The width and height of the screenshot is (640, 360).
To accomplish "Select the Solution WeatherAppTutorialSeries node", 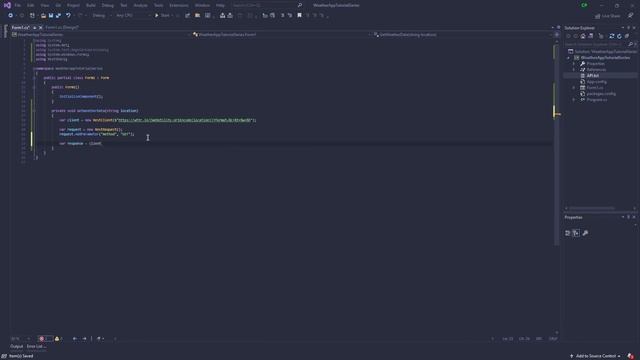I will click(x=602, y=51).
